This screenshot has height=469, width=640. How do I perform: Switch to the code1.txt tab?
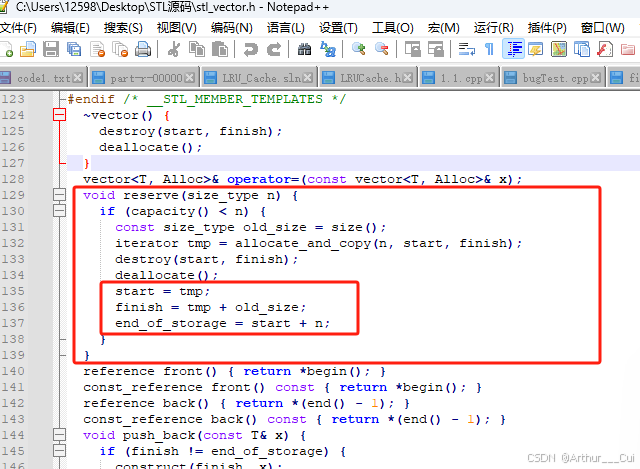coord(44,78)
